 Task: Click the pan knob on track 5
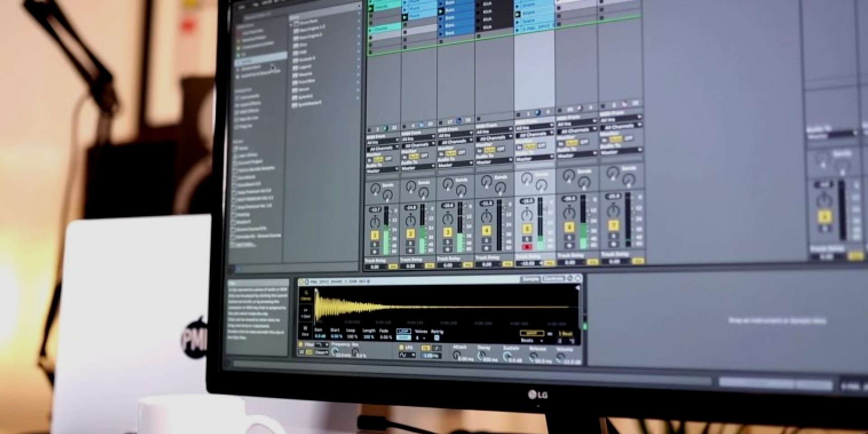click(527, 215)
